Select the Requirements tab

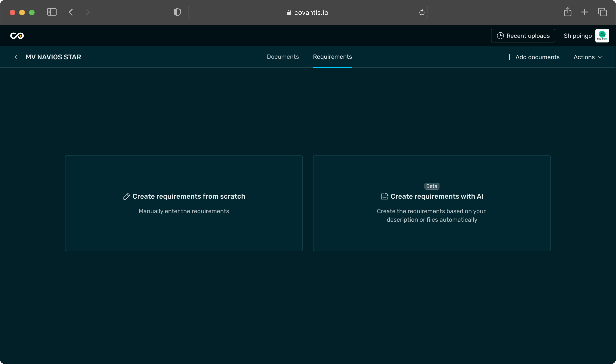[x=332, y=57]
